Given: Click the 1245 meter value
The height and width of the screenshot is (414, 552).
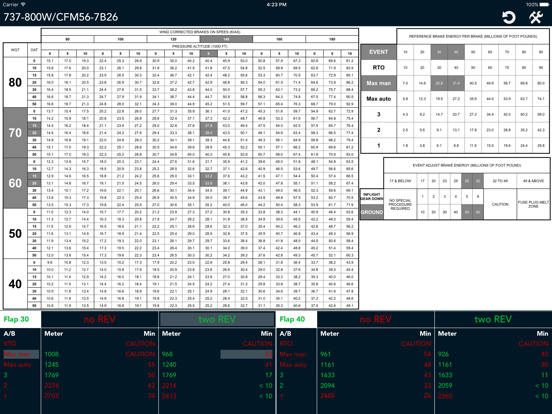Looking at the screenshot, I should coord(51,365).
